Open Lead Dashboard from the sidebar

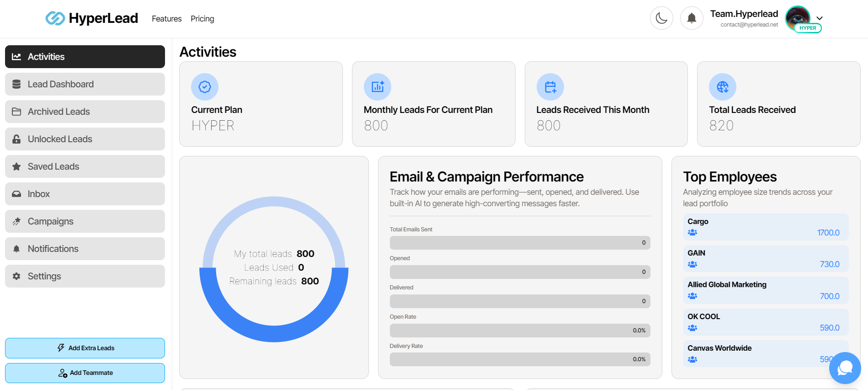tap(85, 84)
